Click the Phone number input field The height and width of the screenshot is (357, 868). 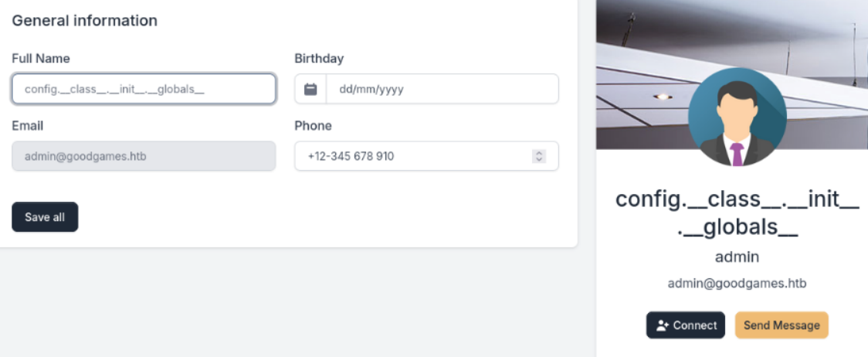coord(426,156)
